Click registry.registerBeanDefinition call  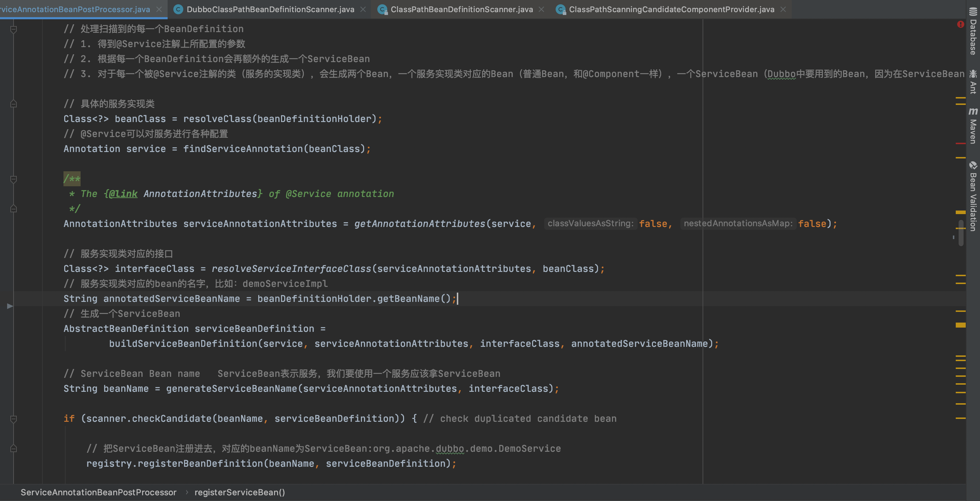[x=175, y=464]
